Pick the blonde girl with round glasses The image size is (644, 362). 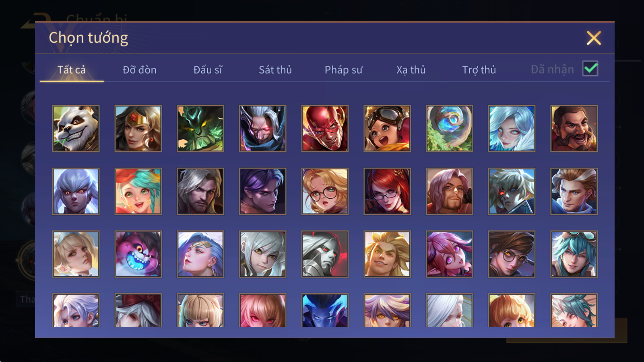pyautogui.click(x=325, y=191)
